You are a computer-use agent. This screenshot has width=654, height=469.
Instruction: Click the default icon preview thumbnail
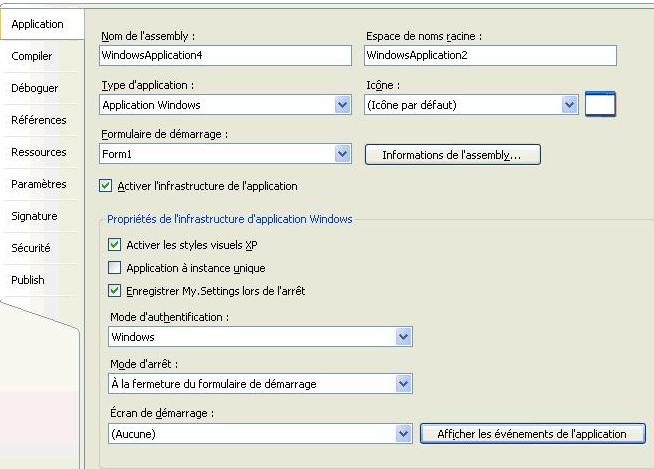point(600,104)
